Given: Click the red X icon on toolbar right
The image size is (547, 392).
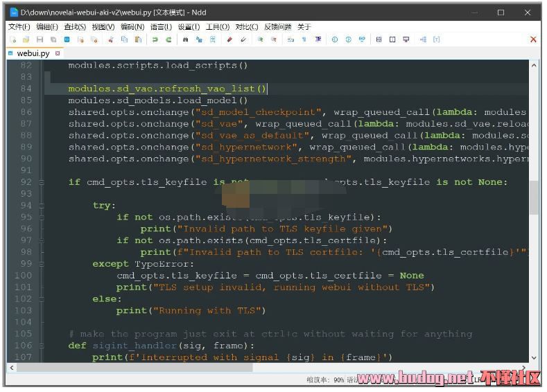Looking at the screenshot, I should tap(532, 40).
